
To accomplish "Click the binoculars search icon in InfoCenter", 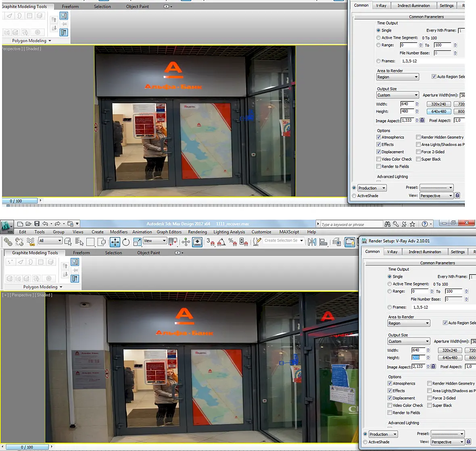I will (387, 224).
